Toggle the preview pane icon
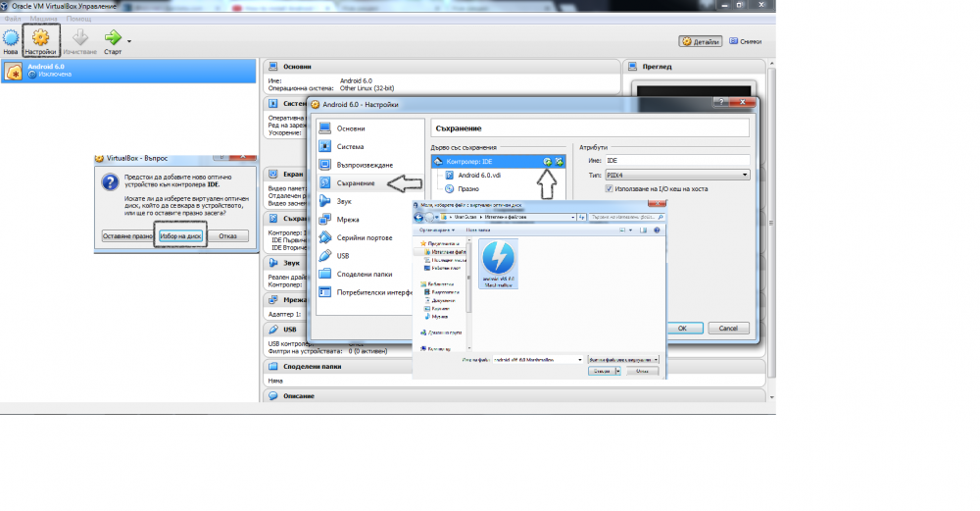This screenshot has height=511, width=980. click(643, 230)
